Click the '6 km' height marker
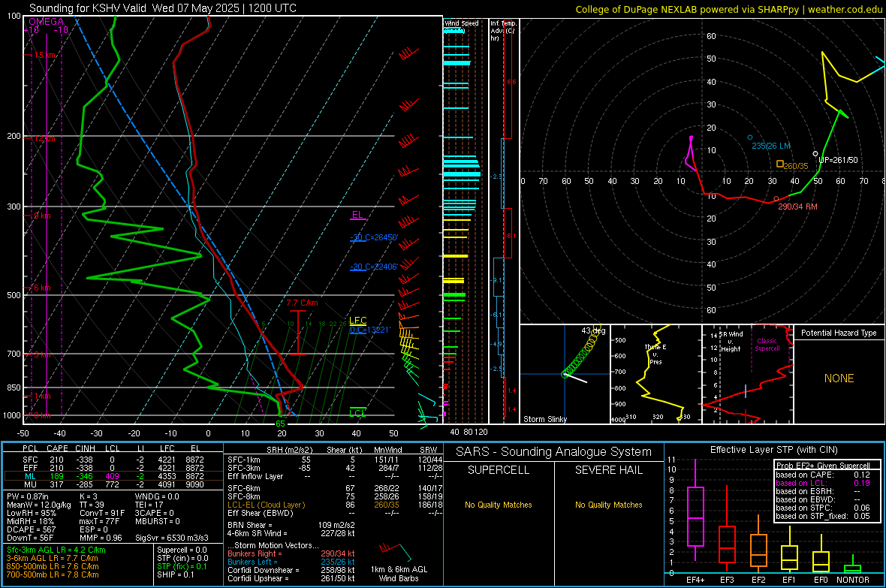 (41, 288)
